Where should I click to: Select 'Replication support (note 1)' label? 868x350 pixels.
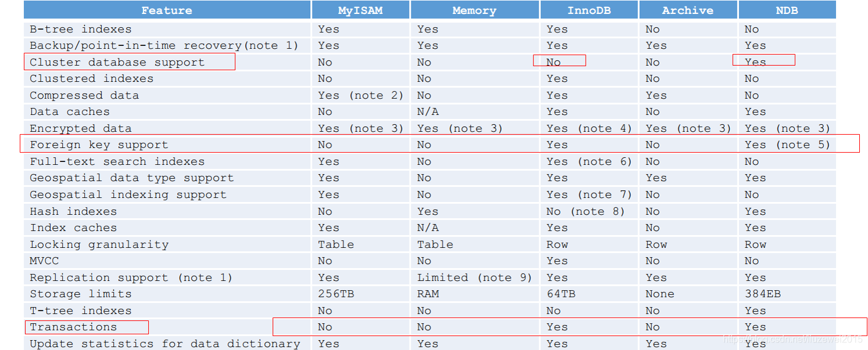tap(131, 277)
